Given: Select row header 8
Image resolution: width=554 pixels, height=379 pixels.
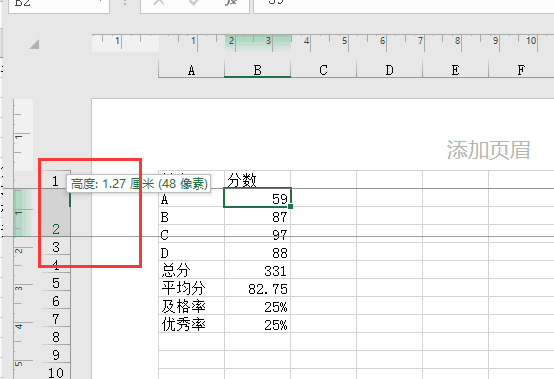Looking at the screenshot, I should [x=55, y=337].
